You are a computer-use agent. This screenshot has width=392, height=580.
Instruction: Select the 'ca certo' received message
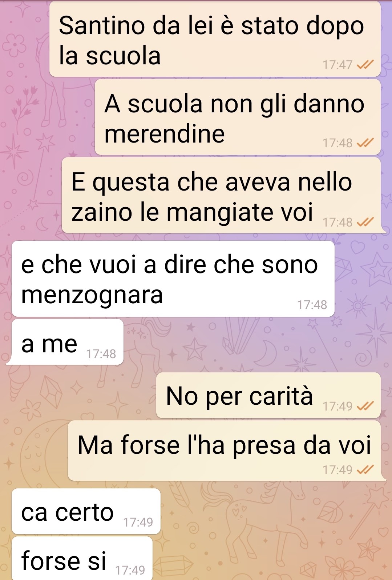[86, 511]
